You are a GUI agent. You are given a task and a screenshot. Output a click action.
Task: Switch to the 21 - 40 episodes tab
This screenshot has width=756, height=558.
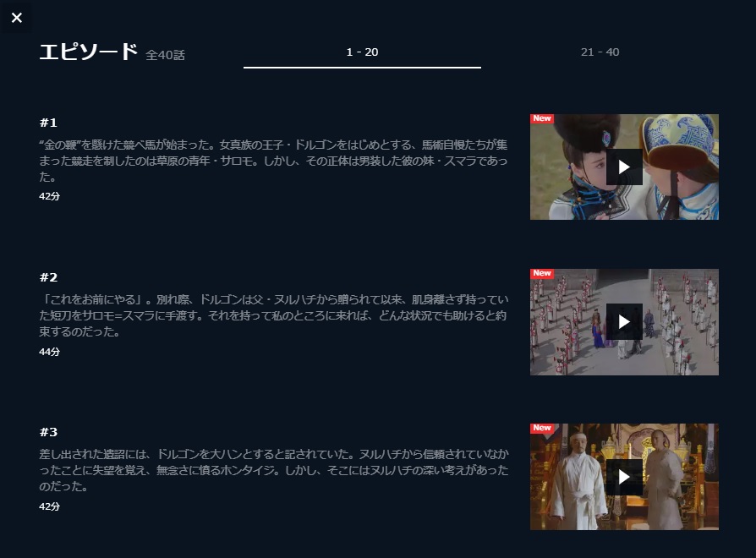[600, 52]
